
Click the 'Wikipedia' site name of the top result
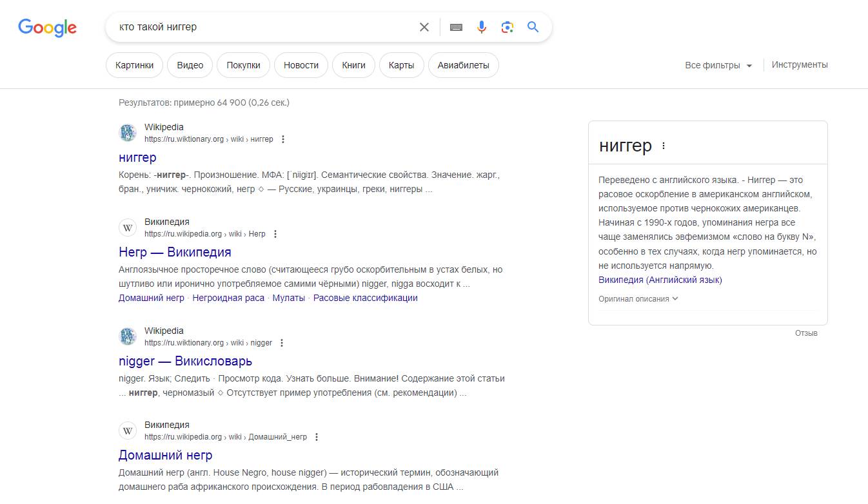164,127
